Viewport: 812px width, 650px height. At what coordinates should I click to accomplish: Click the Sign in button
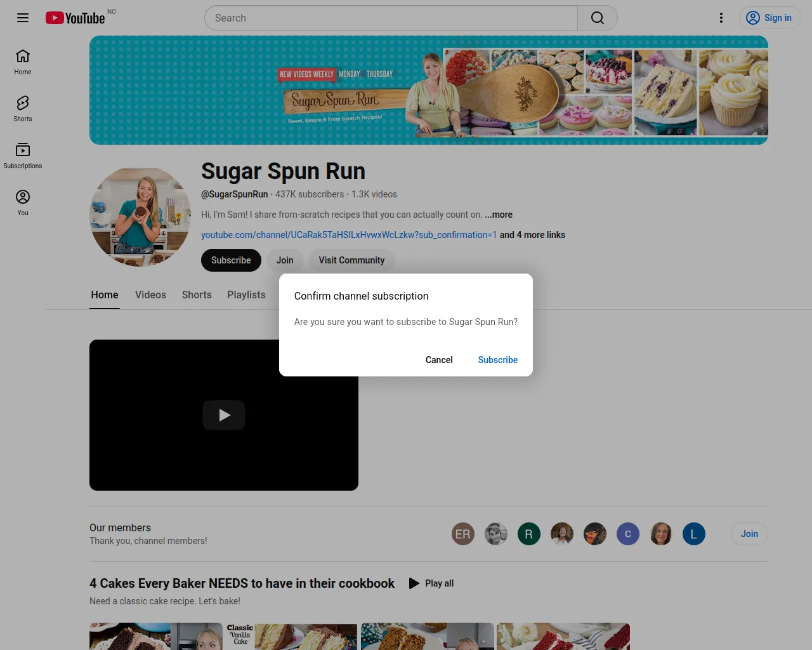pos(769,18)
